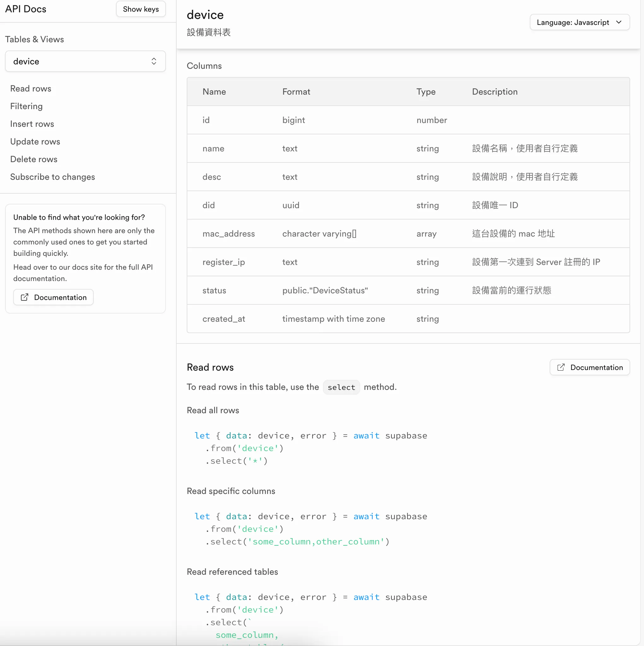Image resolution: width=644 pixels, height=646 pixels.
Task: Open Update rows in sidebar
Action: pos(35,141)
